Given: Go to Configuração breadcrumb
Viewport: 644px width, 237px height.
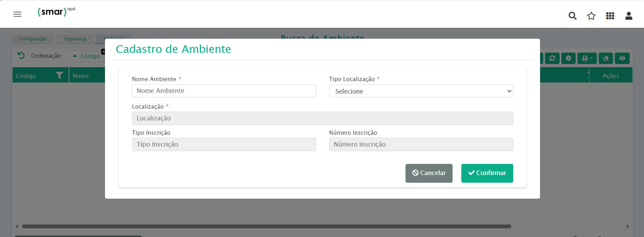Looking at the screenshot, I should [x=32, y=39].
